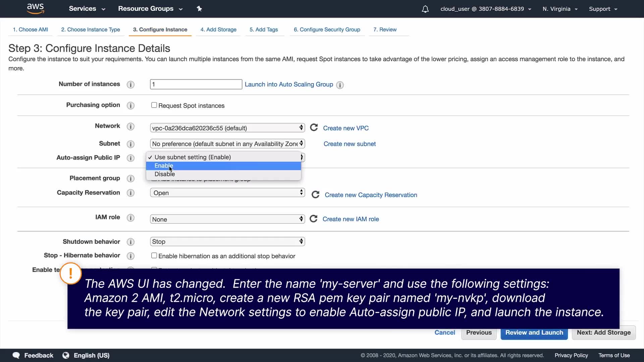Open the IAM role None dropdown
Viewport: 644px width, 362px height.
pyautogui.click(x=227, y=219)
